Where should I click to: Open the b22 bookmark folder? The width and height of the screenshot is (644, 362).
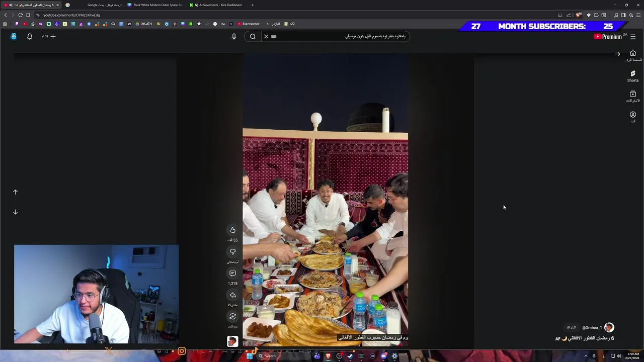(x=289, y=24)
